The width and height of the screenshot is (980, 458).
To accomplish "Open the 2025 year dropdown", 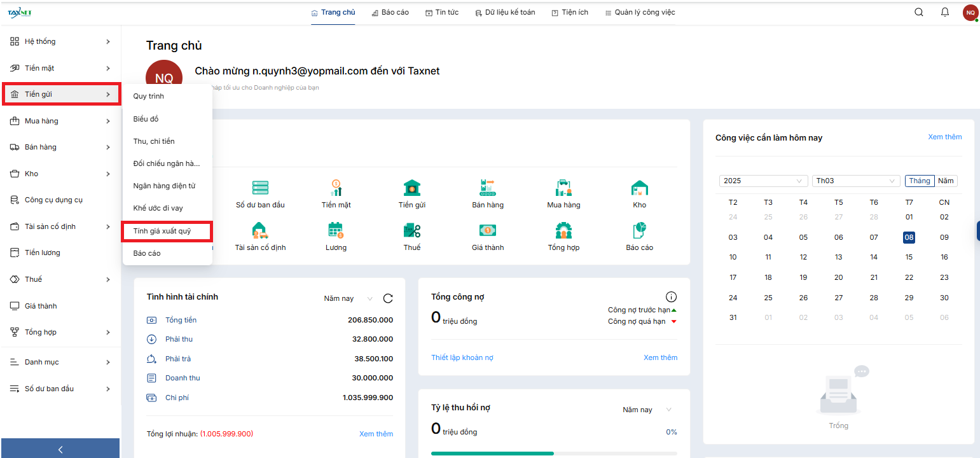I will tap(763, 181).
